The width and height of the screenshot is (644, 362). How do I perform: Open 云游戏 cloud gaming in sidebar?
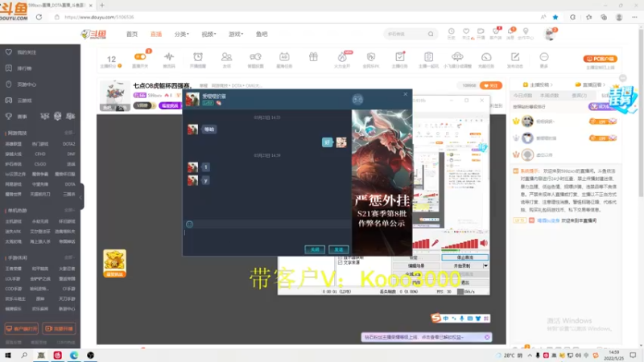click(x=24, y=100)
